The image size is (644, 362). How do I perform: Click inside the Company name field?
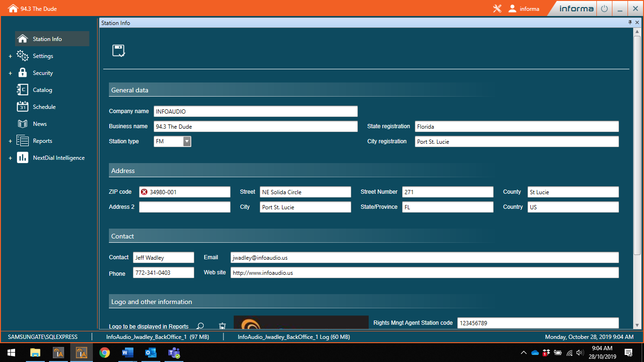[256, 111]
